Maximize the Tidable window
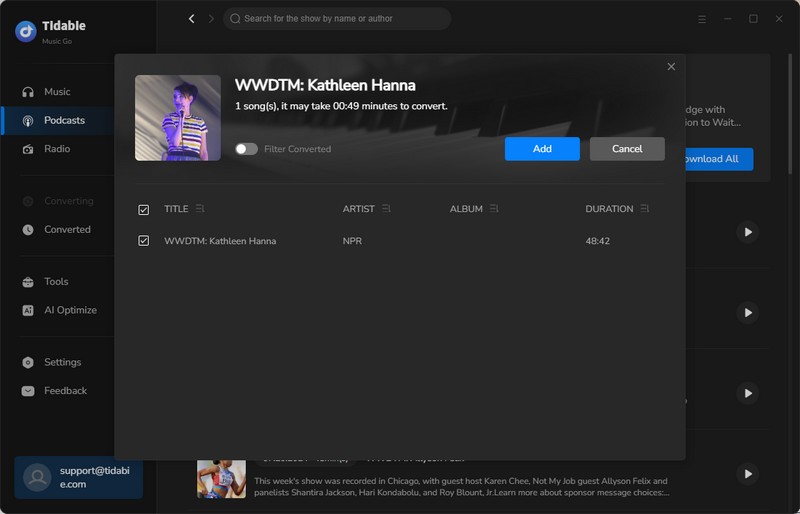The width and height of the screenshot is (800, 514). (754, 19)
